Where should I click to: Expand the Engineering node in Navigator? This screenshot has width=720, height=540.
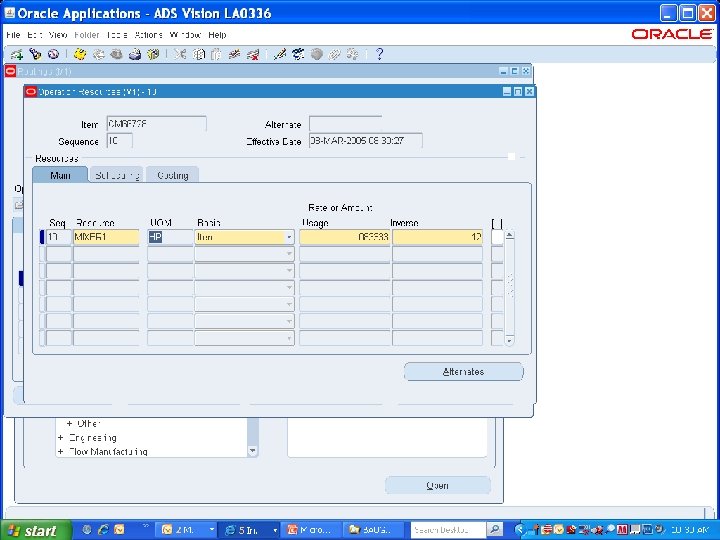pos(61,438)
